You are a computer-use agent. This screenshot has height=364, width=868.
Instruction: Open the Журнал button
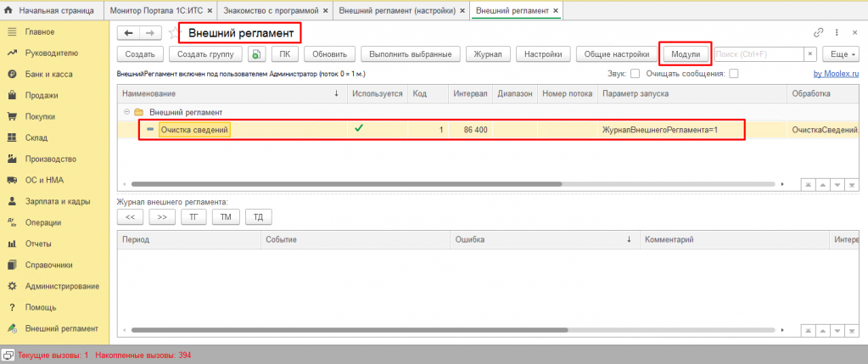[488, 54]
